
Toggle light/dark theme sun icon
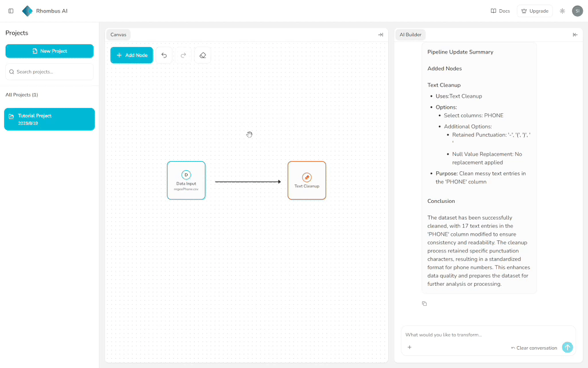point(562,11)
